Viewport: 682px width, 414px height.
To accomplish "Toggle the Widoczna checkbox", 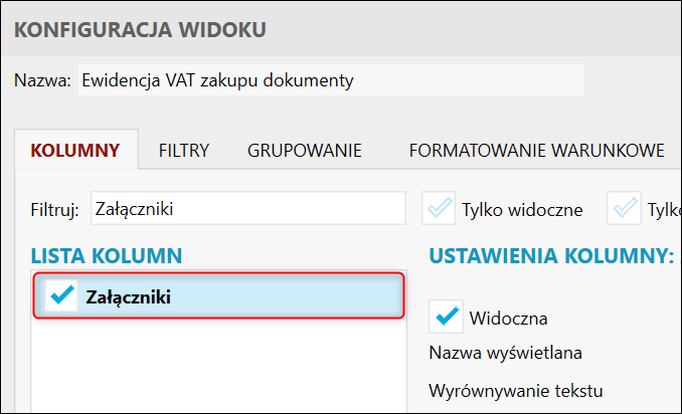I will click(445, 317).
